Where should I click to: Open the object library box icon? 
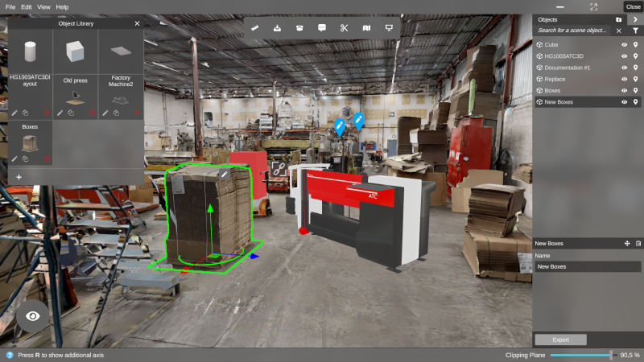[x=299, y=28]
